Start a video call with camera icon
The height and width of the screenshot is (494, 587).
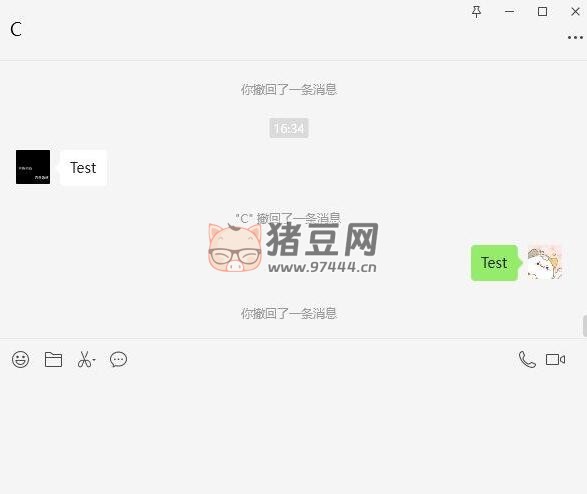coord(556,360)
